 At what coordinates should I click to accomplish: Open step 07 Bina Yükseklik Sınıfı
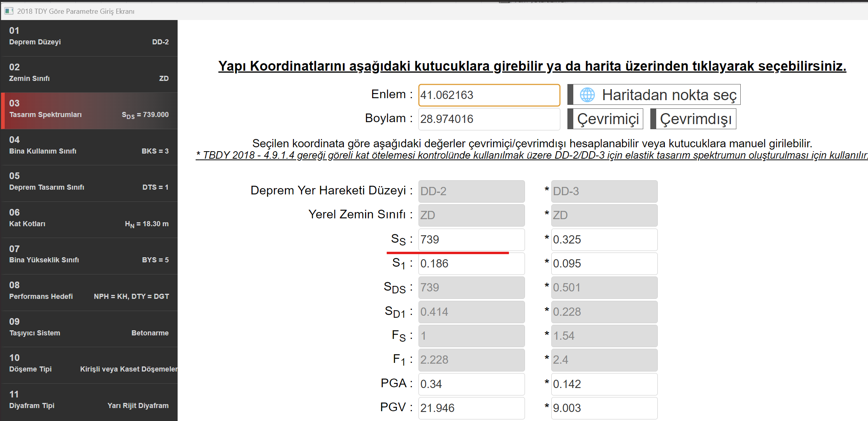(x=89, y=256)
